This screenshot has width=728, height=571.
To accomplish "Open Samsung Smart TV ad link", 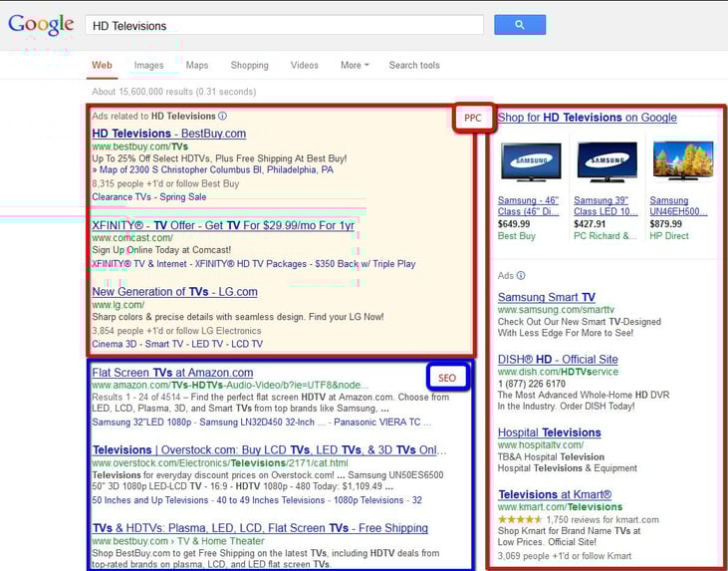I will pyautogui.click(x=547, y=297).
